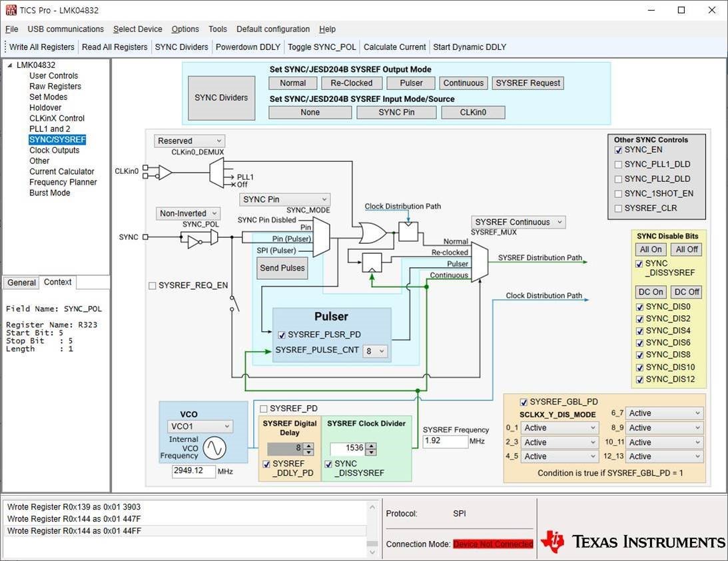Select Raw Registers in the tree

(55, 87)
